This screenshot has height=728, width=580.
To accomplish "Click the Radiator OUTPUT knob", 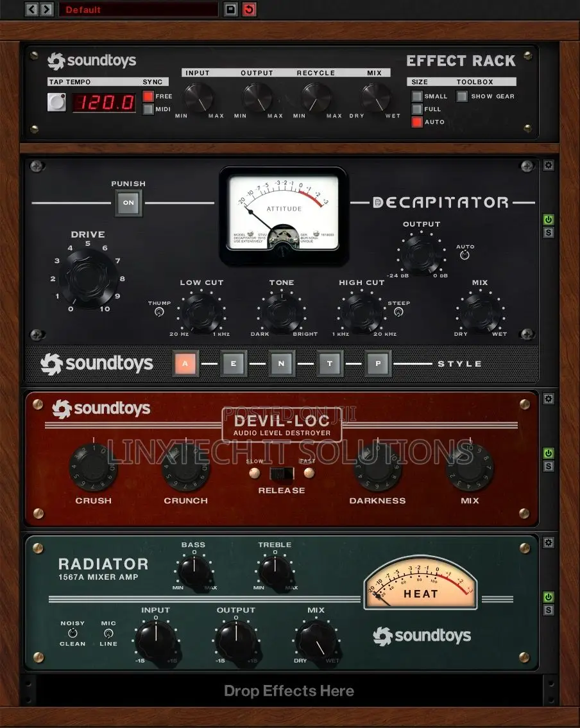I will tap(236, 642).
